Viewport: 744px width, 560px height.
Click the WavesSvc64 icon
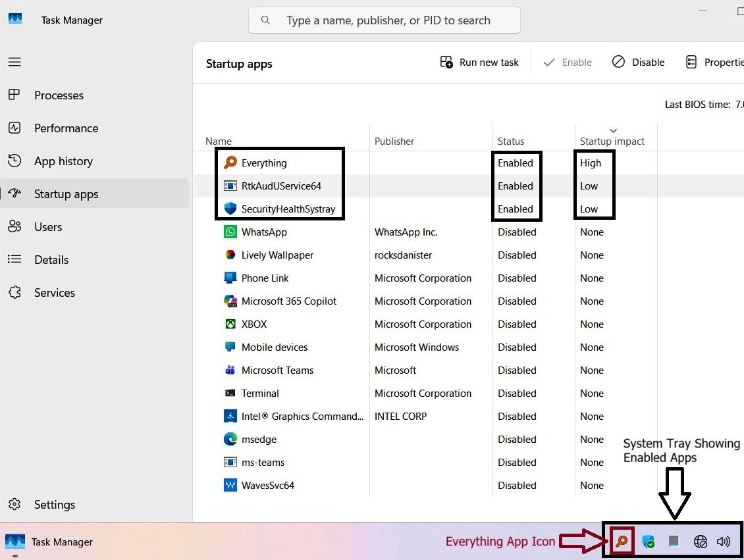click(x=230, y=485)
